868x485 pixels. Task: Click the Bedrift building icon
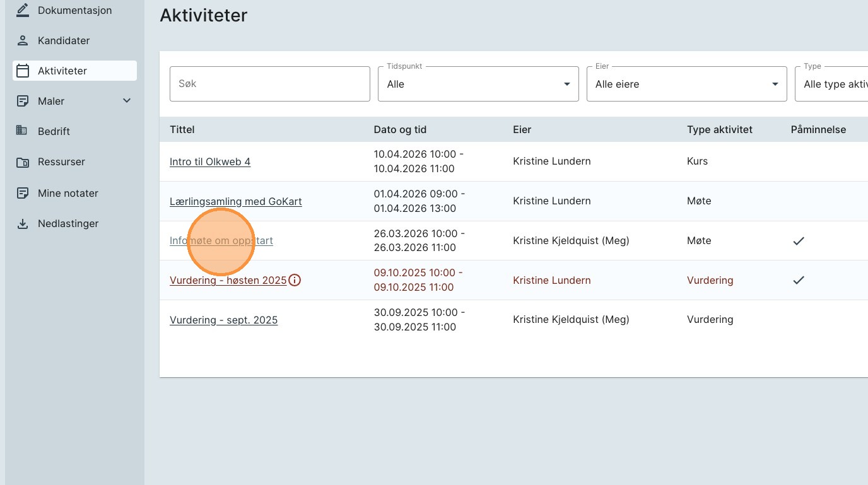tap(23, 131)
